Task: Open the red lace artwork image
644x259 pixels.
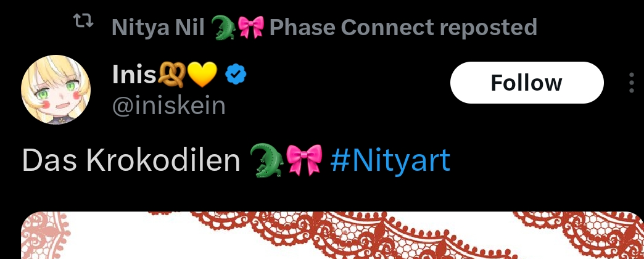Action: click(332, 235)
